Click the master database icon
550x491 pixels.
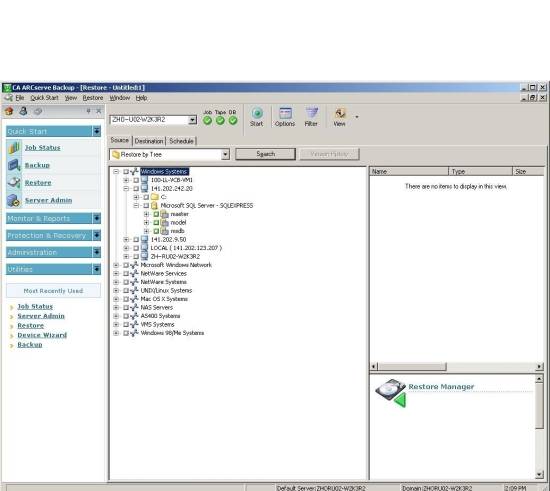point(165,214)
